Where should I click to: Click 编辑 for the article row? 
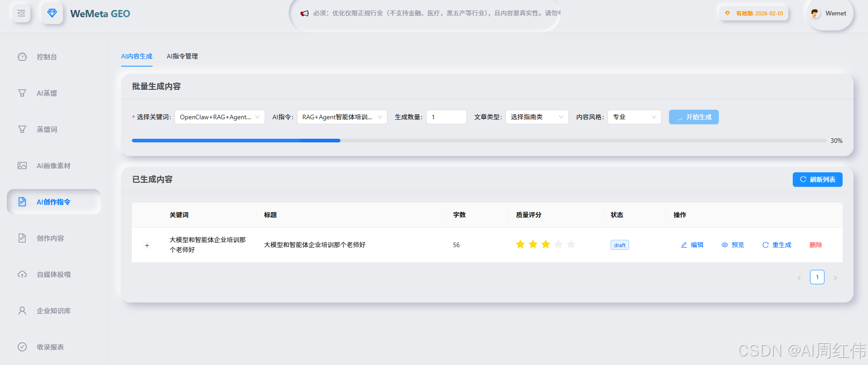[692, 245]
